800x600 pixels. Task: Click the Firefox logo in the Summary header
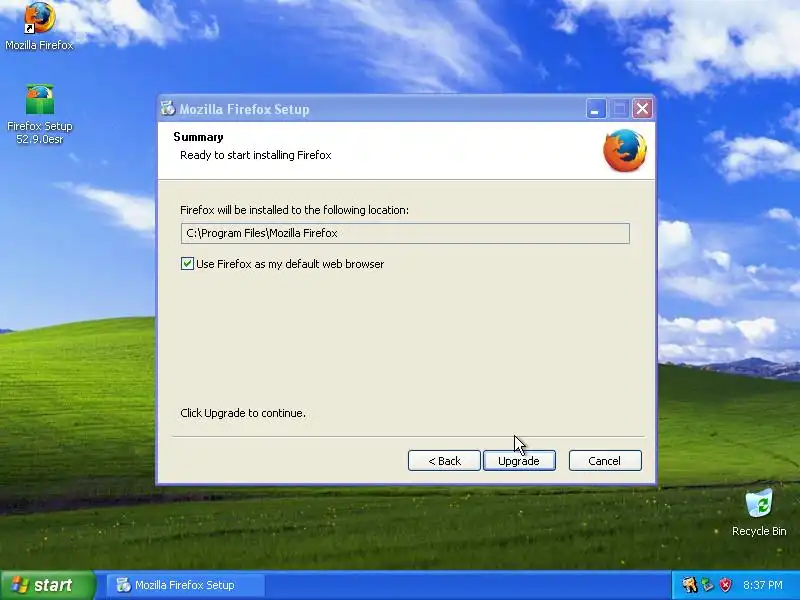pos(624,151)
